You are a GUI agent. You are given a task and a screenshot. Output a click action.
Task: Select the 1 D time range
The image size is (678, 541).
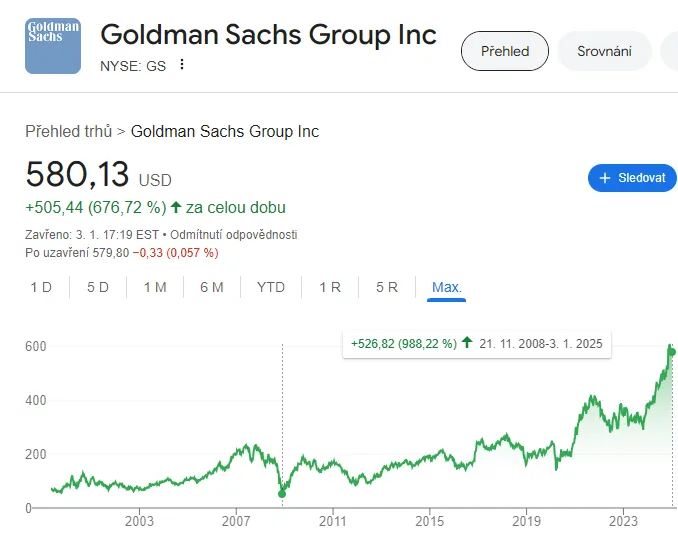(x=41, y=287)
